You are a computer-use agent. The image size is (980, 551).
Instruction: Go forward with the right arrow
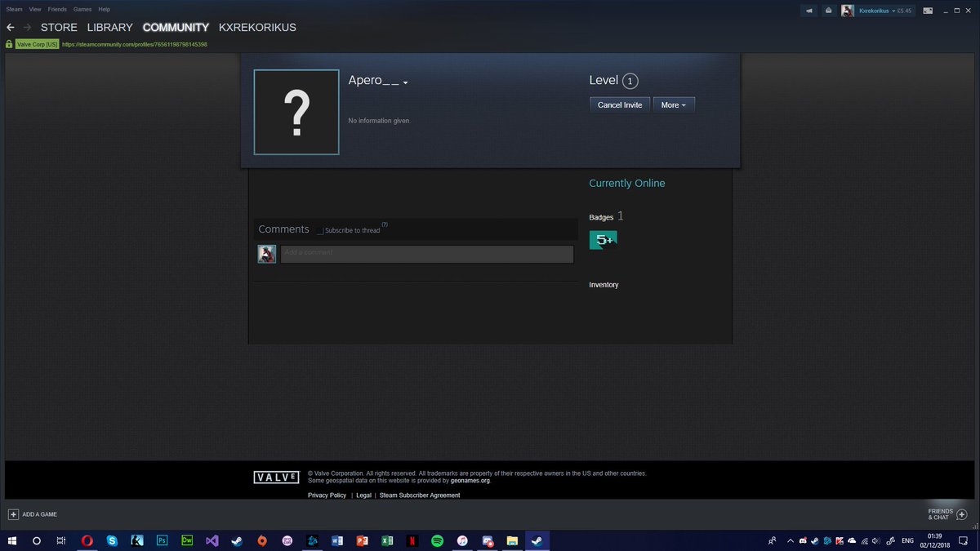point(28,28)
